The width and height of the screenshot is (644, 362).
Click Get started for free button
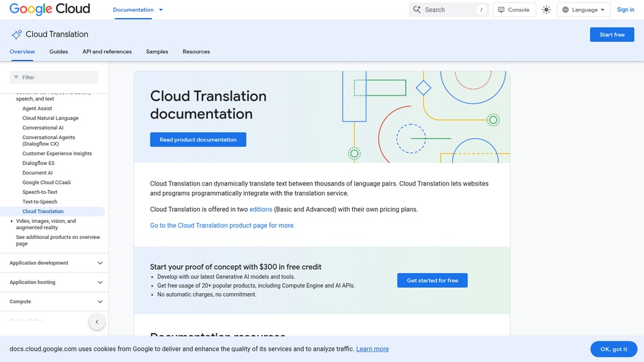(432, 280)
